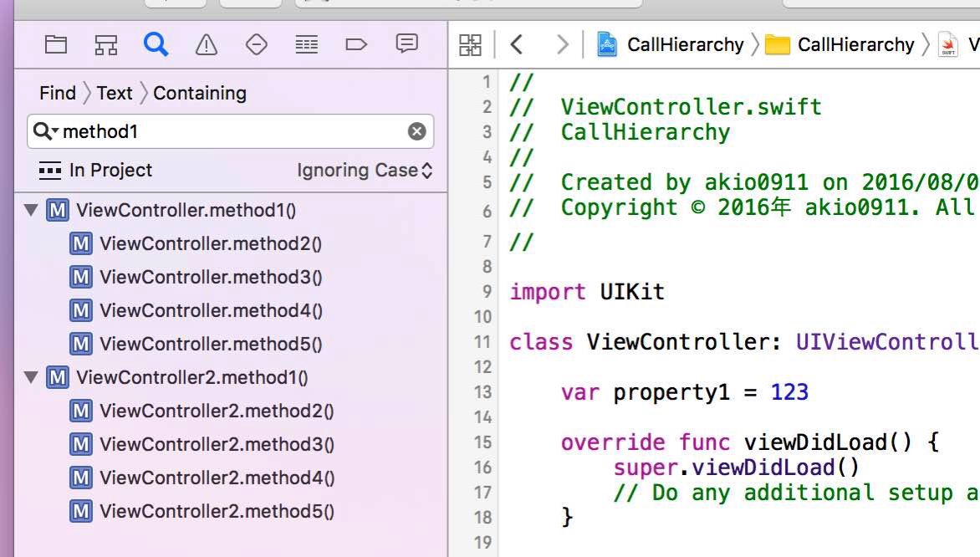Viewport: 980px width, 557px height.
Task: Go forward with the right chevron
Action: click(x=562, y=44)
